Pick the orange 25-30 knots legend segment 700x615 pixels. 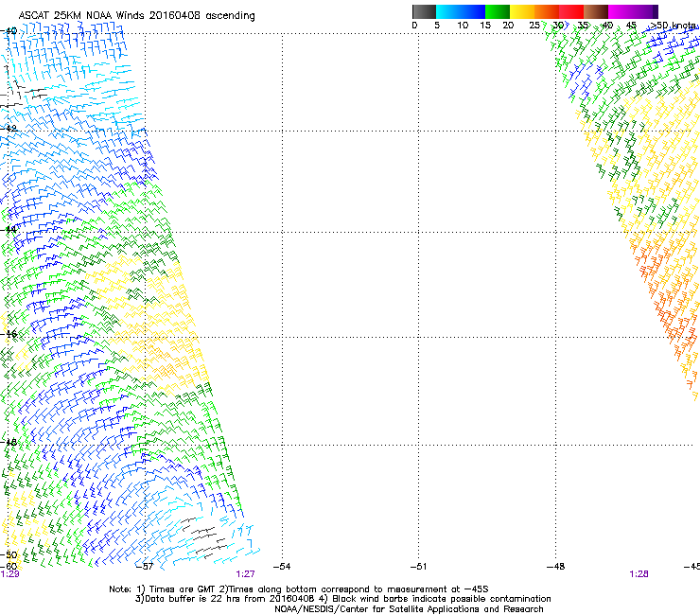pos(547,11)
